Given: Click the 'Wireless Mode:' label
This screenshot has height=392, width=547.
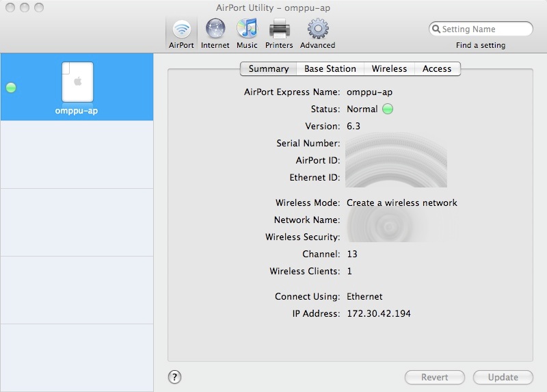Looking at the screenshot, I should pyautogui.click(x=308, y=202).
